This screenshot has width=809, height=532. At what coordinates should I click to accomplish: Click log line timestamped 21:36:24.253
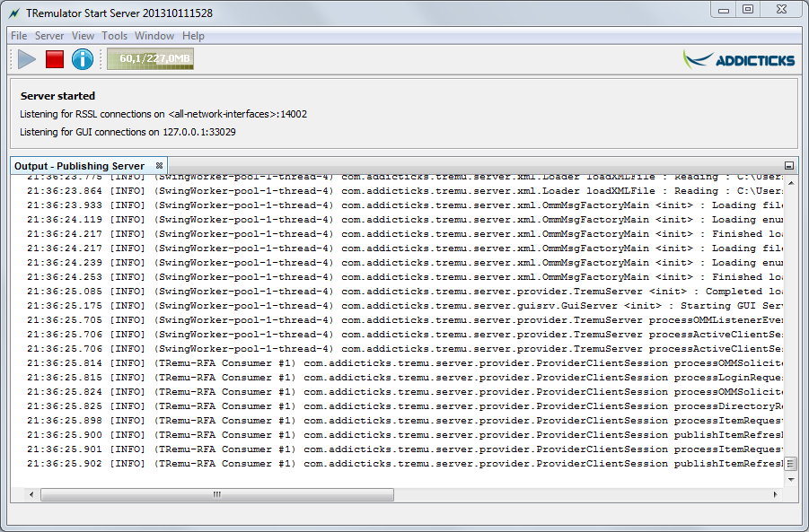(404, 277)
